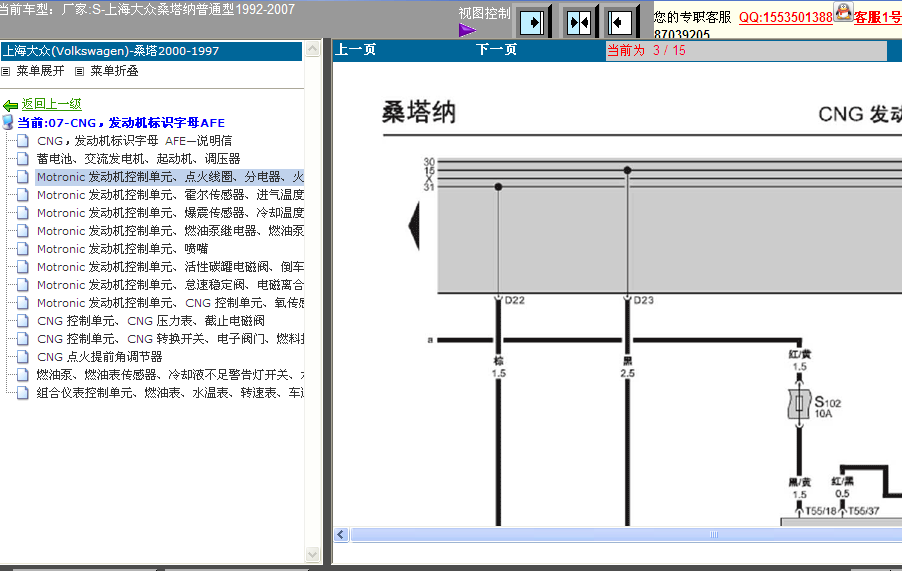Screen dimensions: 902x571
Task: Click the 菜单展开 expand menu icon
Action: [6, 71]
